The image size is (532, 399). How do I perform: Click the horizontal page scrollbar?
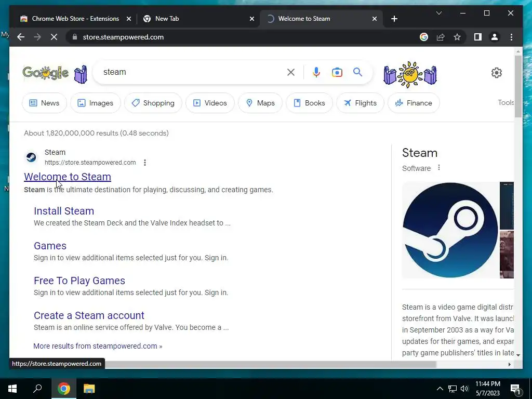pyautogui.click(x=270, y=364)
